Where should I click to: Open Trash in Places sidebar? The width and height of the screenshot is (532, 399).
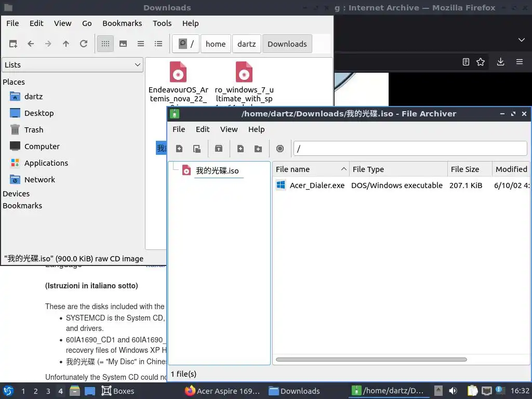pyautogui.click(x=34, y=129)
